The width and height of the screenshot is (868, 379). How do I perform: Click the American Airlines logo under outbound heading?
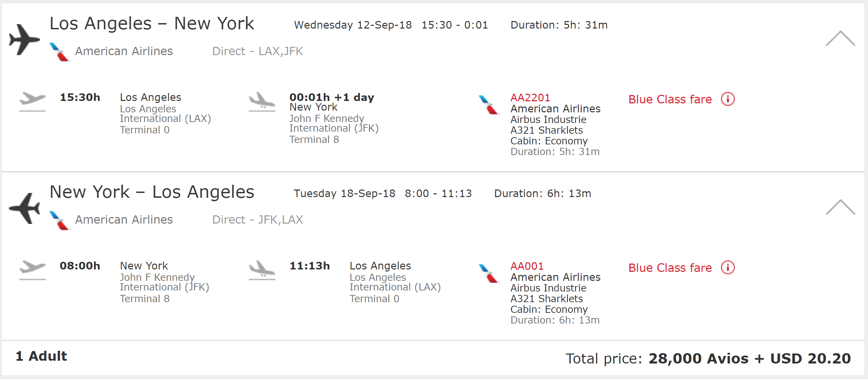pos(60,52)
